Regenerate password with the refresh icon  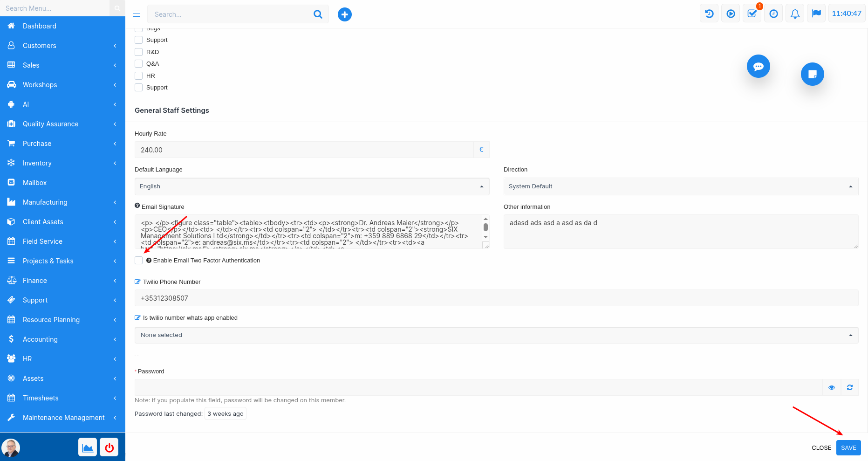point(849,387)
